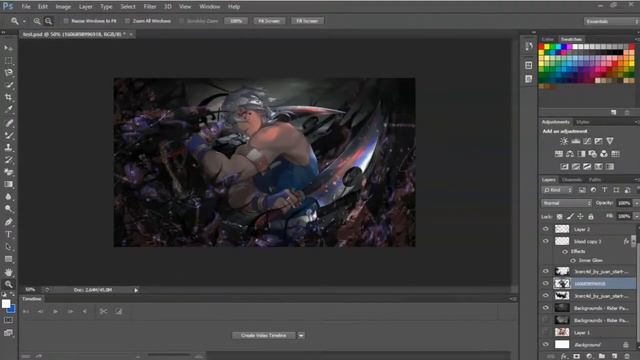Click the Fit Screen button
The width and height of the screenshot is (640, 360).
269,21
